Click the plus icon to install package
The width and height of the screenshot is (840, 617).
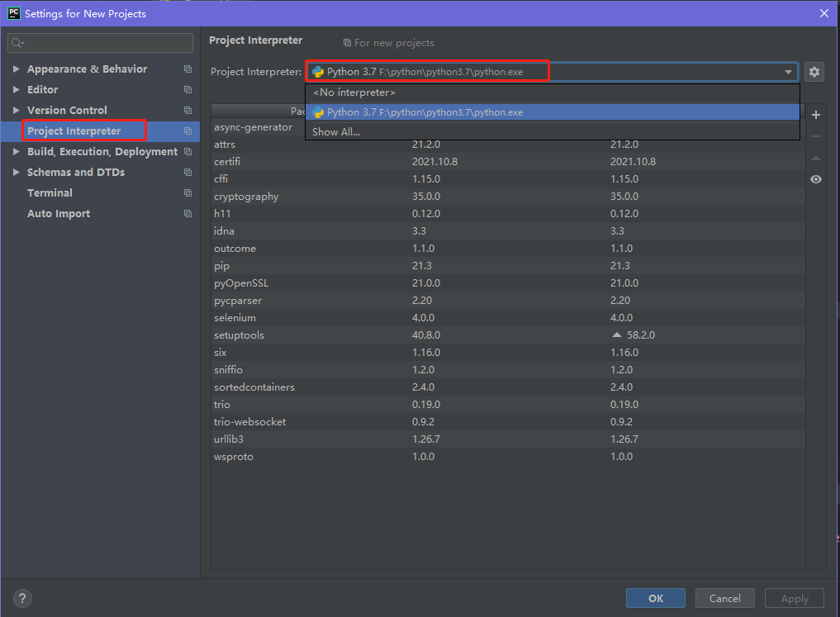point(816,115)
